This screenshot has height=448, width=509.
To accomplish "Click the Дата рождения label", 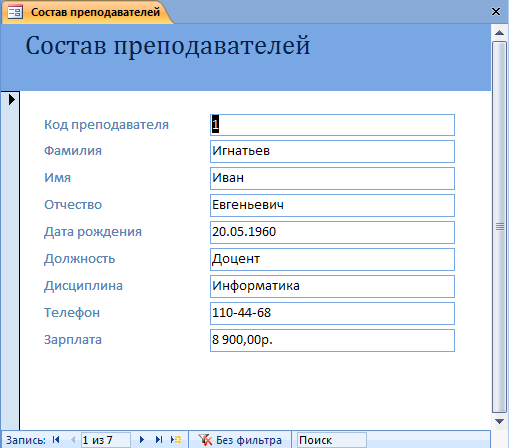I will click(x=93, y=232).
